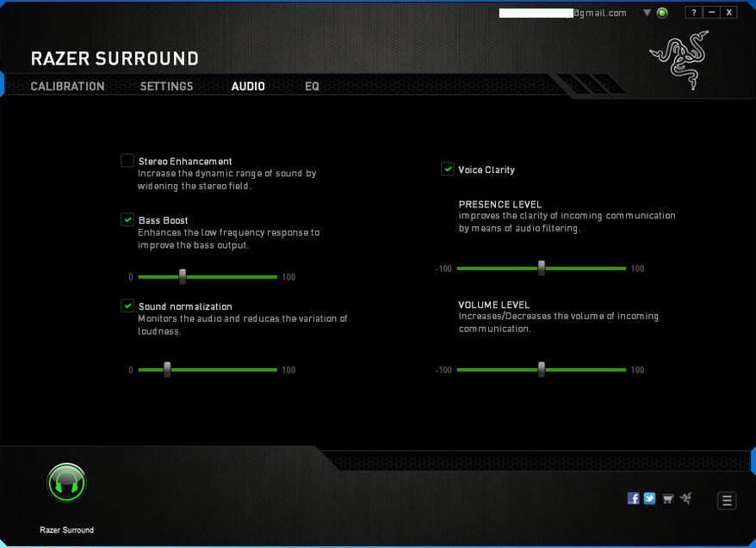Viewport: 756px width, 548px height.
Task: Click the 'VOLUME LEVEL' heading
Action: (493, 305)
